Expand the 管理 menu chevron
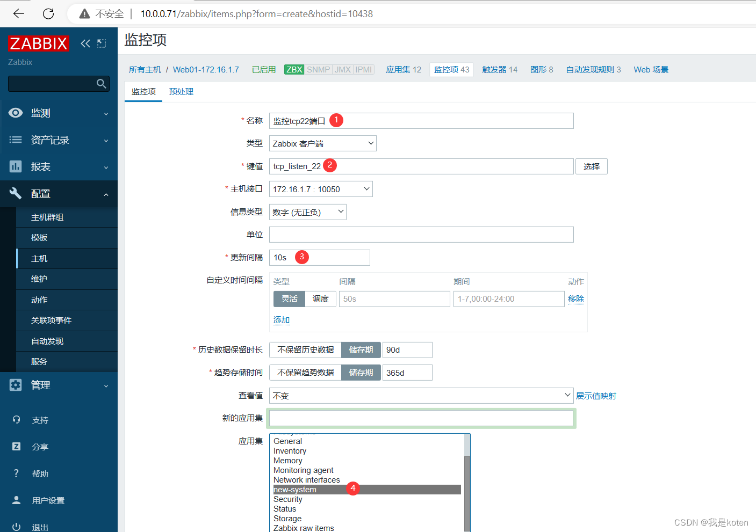This screenshot has width=756, height=532. 106,386
